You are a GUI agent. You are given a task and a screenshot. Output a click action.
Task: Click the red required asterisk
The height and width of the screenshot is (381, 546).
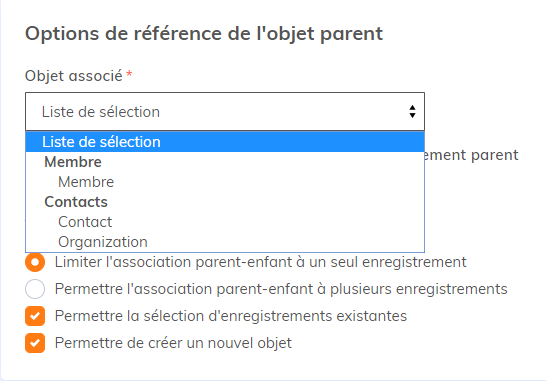tap(129, 74)
